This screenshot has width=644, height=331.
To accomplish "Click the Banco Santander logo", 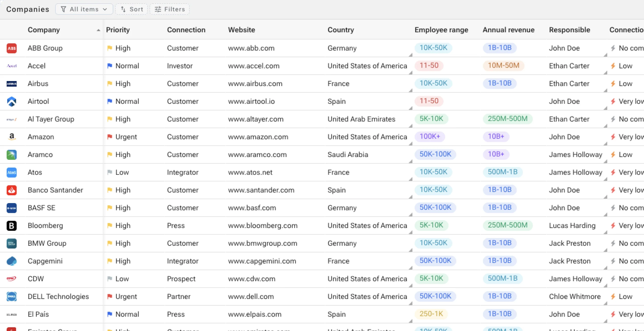I will [x=12, y=190].
